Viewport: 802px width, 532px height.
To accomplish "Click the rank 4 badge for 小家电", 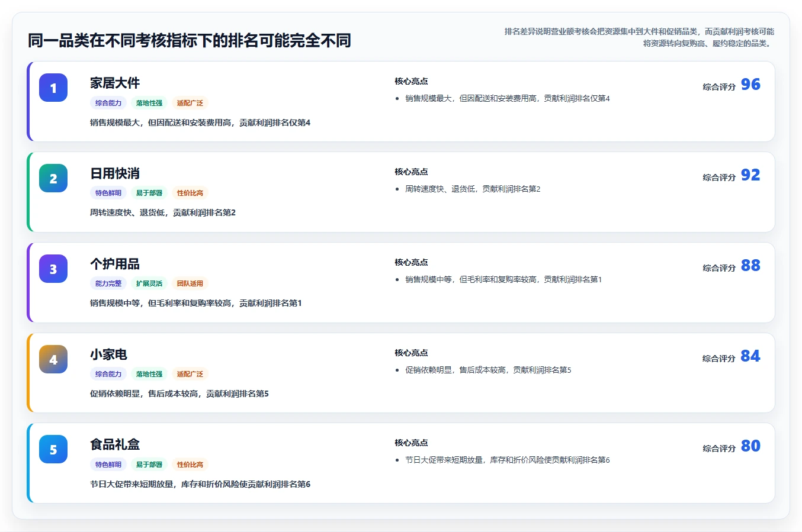I will coord(53,359).
